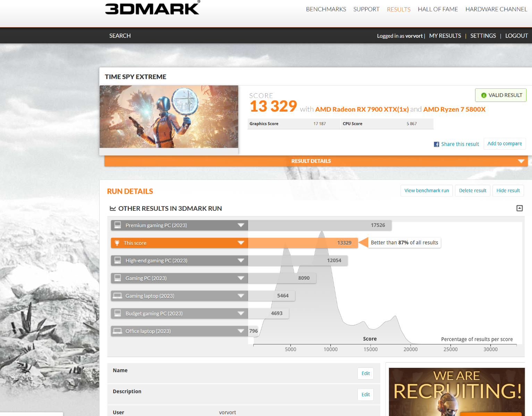This screenshot has height=416, width=532.
Task: Click the Office laptop (2023) laptop icon
Action: pyautogui.click(x=118, y=331)
